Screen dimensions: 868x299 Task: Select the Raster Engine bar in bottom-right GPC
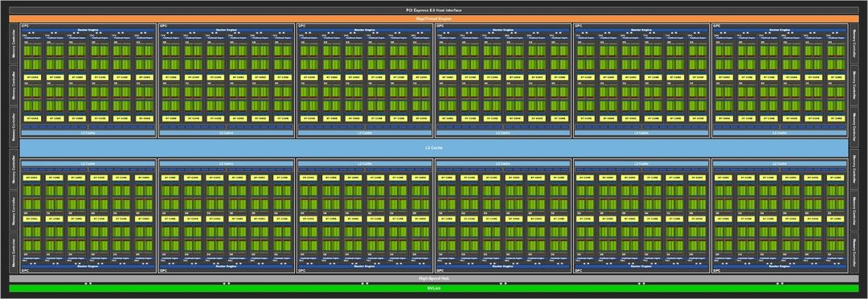point(780,266)
